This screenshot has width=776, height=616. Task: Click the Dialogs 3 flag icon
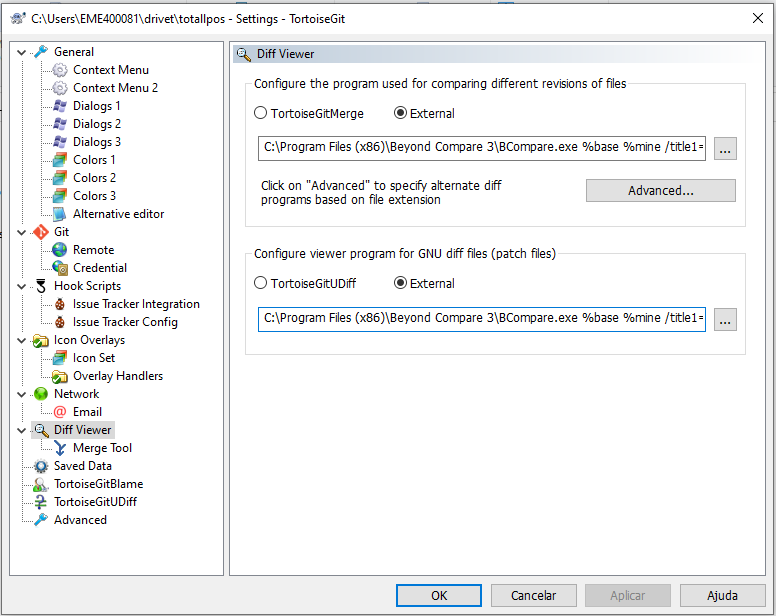pos(59,142)
